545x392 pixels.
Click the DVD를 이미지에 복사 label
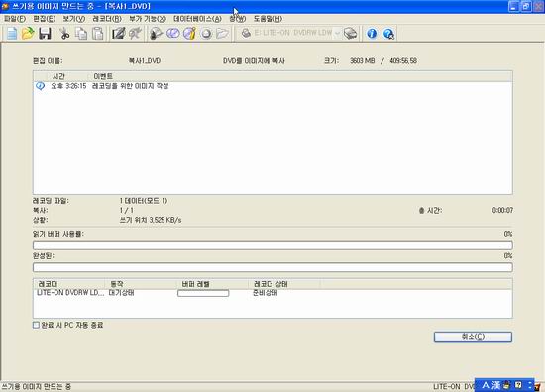pos(254,61)
